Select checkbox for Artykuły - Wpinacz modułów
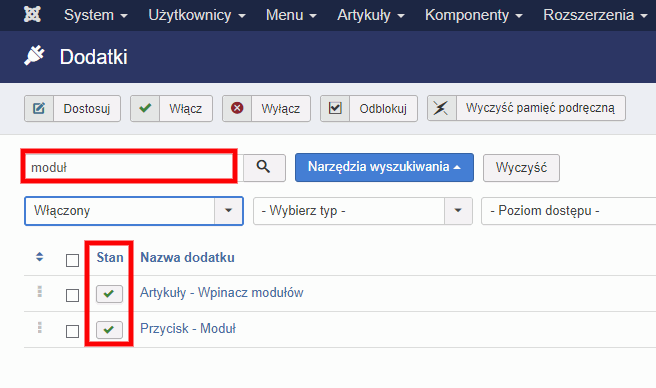656x388 pixels. [72, 295]
